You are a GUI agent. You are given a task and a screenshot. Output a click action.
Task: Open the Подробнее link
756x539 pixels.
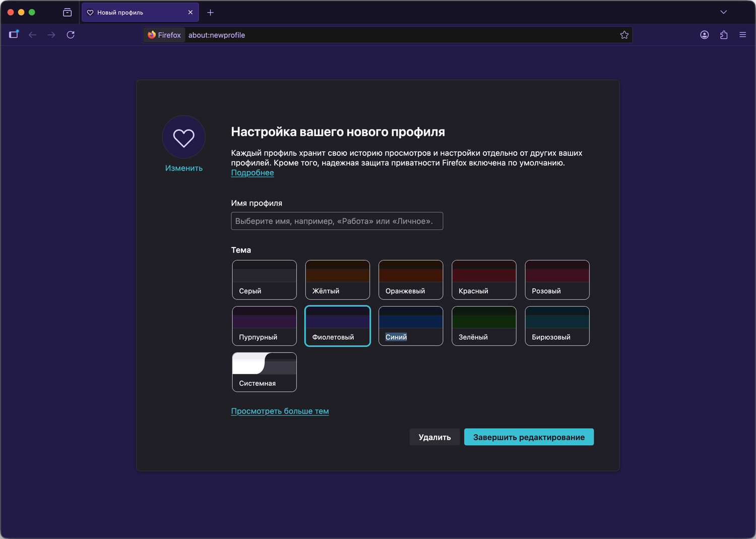[x=253, y=173]
